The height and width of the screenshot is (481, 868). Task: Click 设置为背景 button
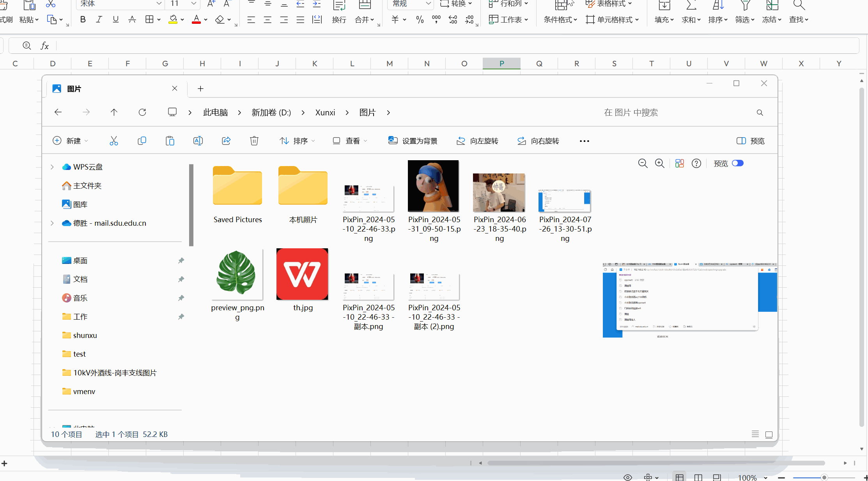(413, 141)
